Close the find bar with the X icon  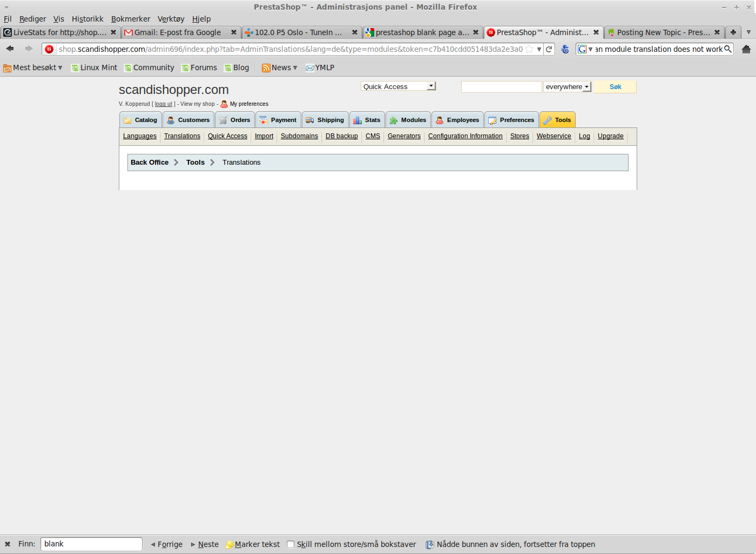pyautogui.click(x=8, y=544)
